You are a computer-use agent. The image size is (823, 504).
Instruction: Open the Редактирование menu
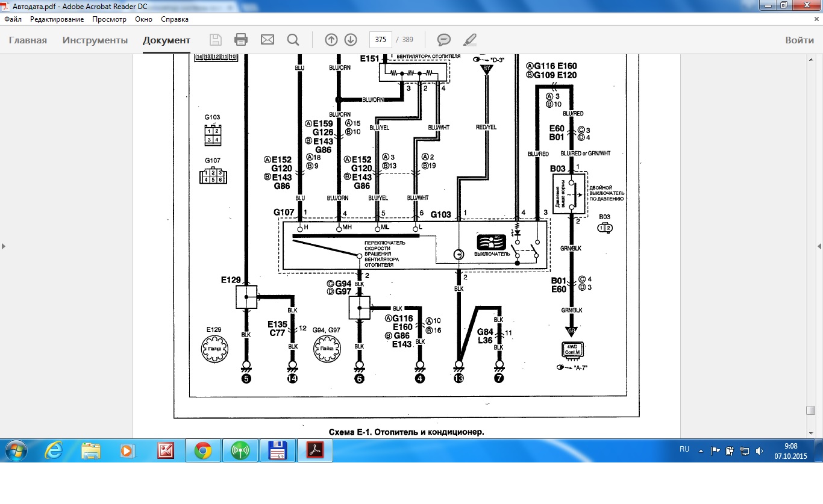pos(57,19)
